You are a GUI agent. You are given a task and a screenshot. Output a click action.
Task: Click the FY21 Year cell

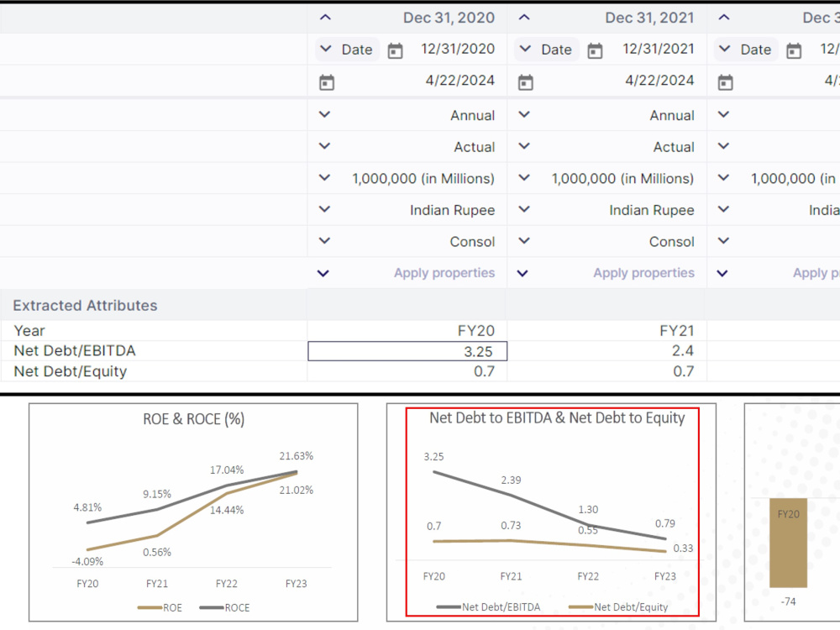[x=606, y=330]
